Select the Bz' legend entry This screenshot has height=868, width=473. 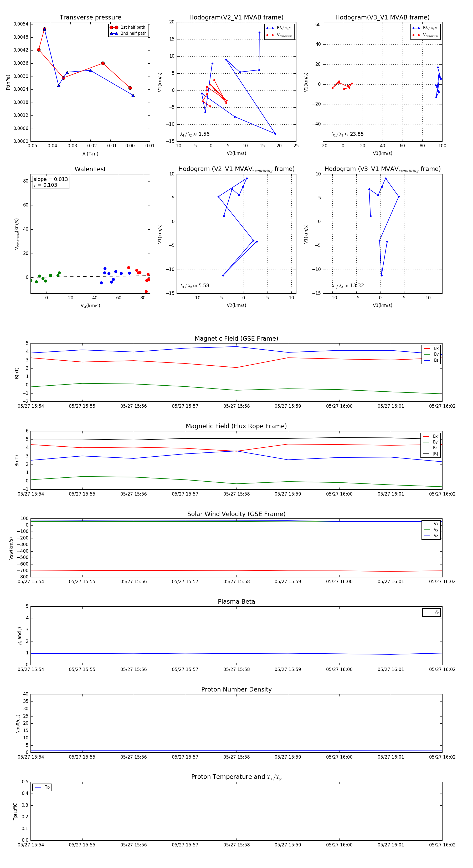[x=431, y=448]
